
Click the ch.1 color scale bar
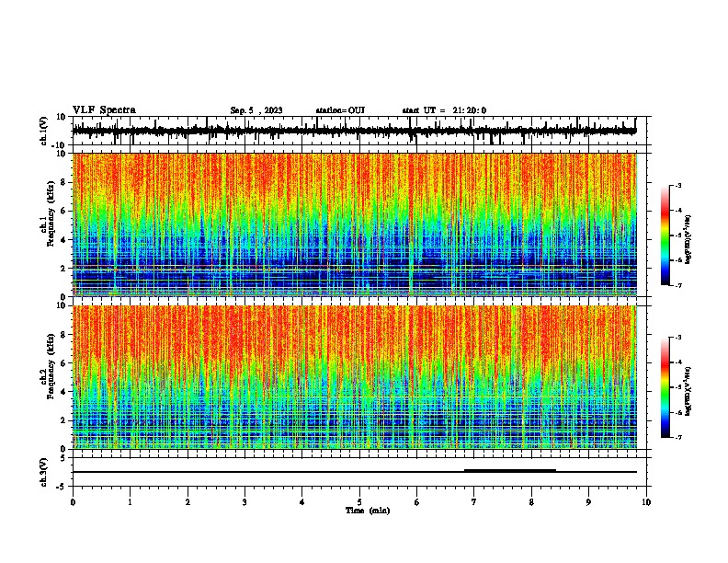665,236
